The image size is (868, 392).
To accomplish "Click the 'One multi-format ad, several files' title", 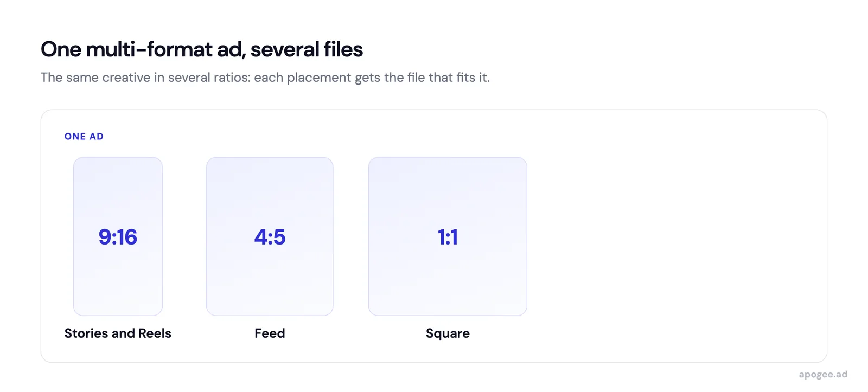I will [202, 49].
